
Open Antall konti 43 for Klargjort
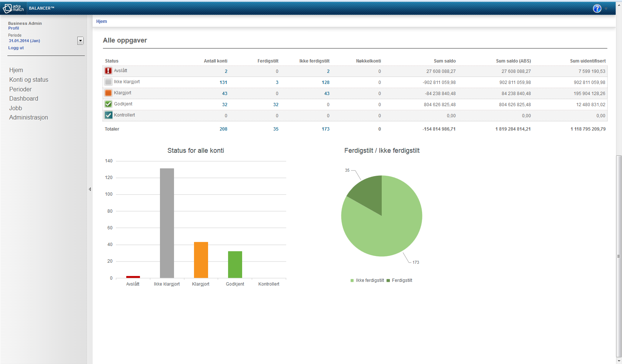[225, 94]
